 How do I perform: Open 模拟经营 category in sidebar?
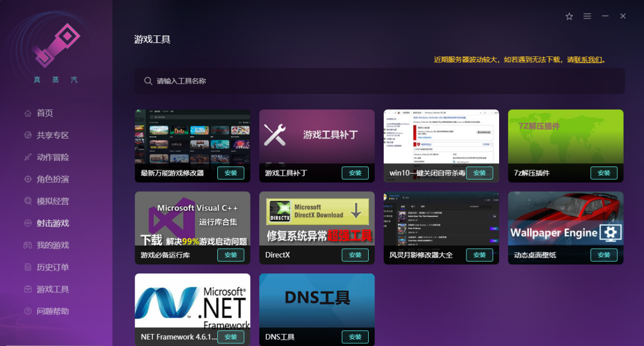click(53, 201)
